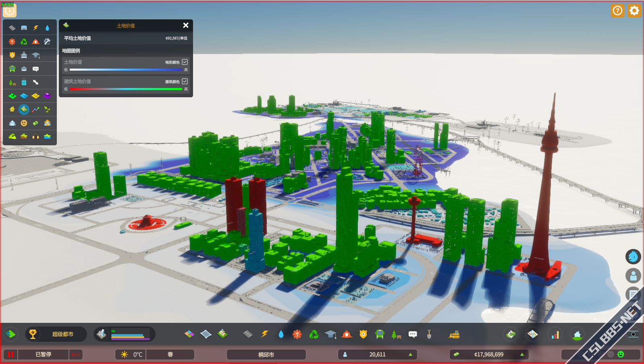Toggle the red pause simulation button
This screenshot has width=644, height=364.
click(x=10, y=354)
